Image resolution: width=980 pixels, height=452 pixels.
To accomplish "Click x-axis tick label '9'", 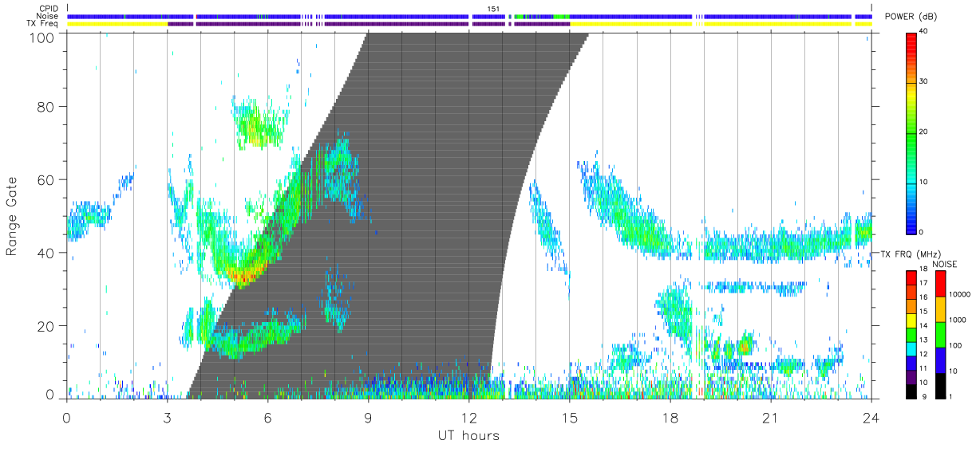I will (368, 418).
